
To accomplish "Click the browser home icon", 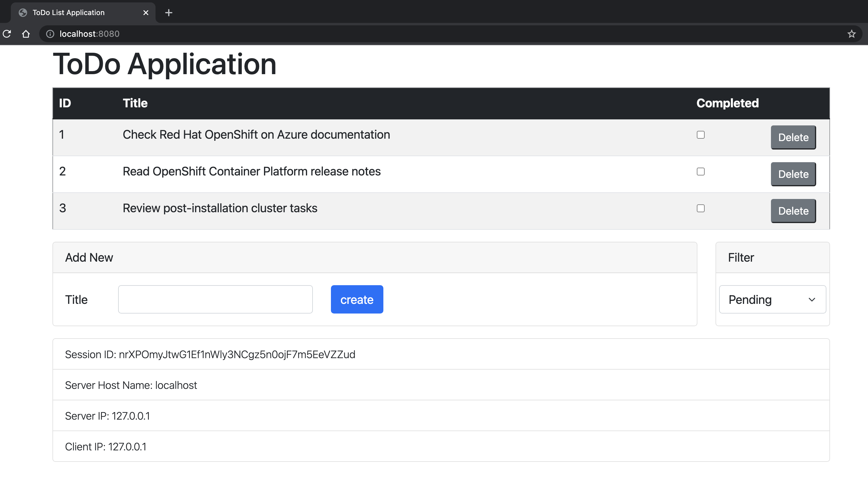I will [26, 33].
